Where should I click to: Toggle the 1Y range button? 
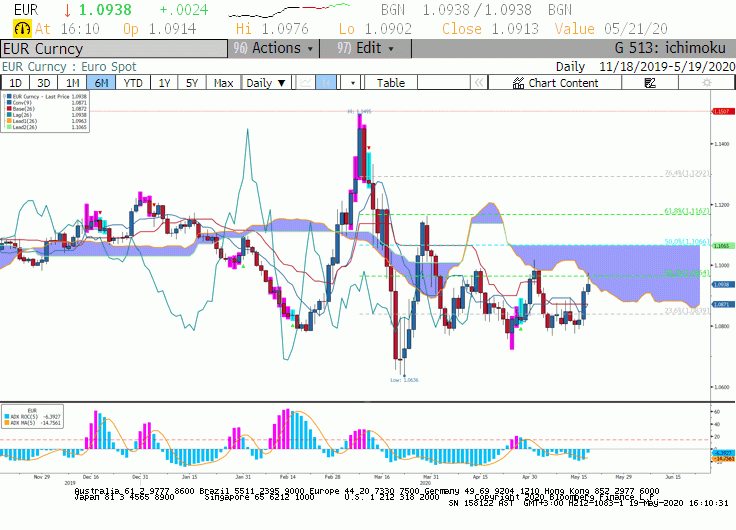(164, 83)
